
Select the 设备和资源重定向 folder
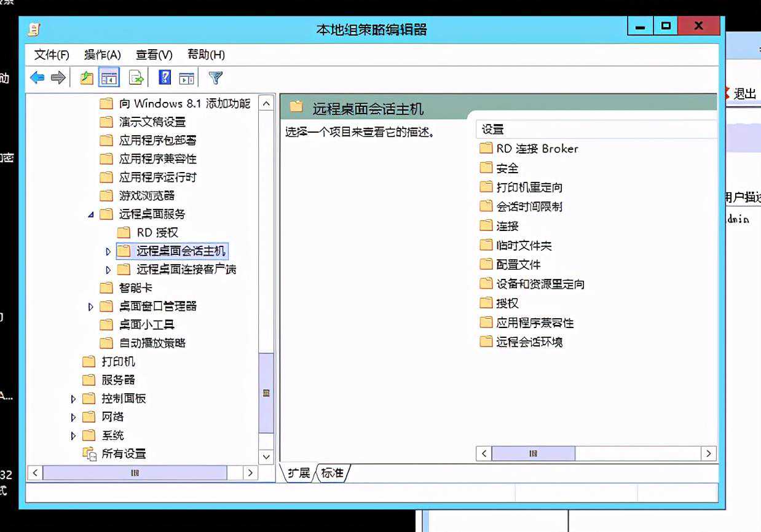tap(540, 284)
